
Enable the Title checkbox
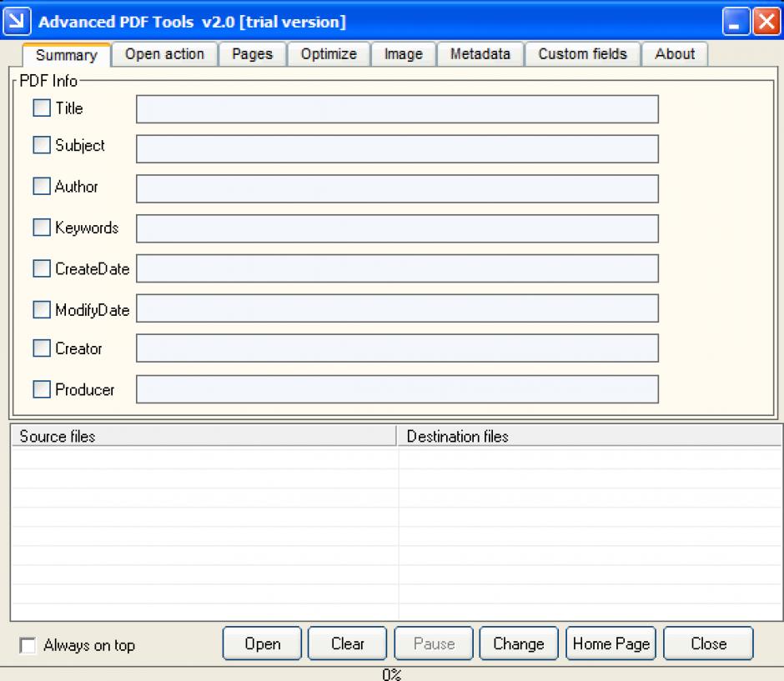[42, 108]
